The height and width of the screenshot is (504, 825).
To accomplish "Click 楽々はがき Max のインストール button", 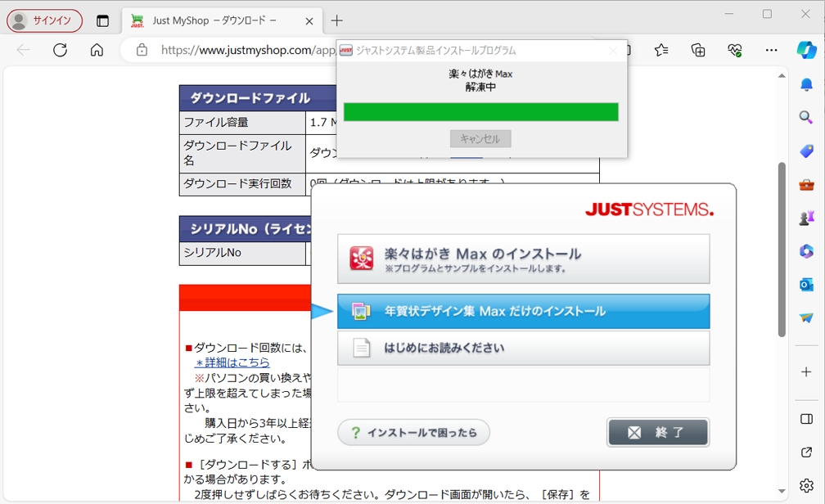I will 524,259.
